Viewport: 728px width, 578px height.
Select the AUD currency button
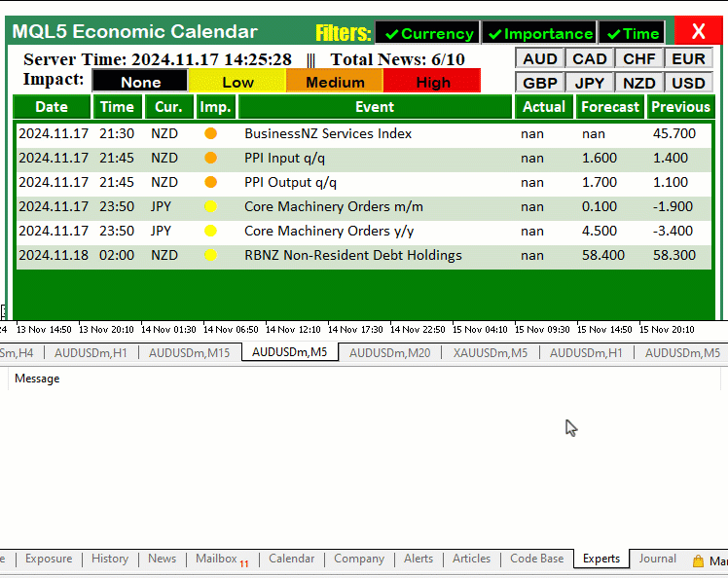539,59
